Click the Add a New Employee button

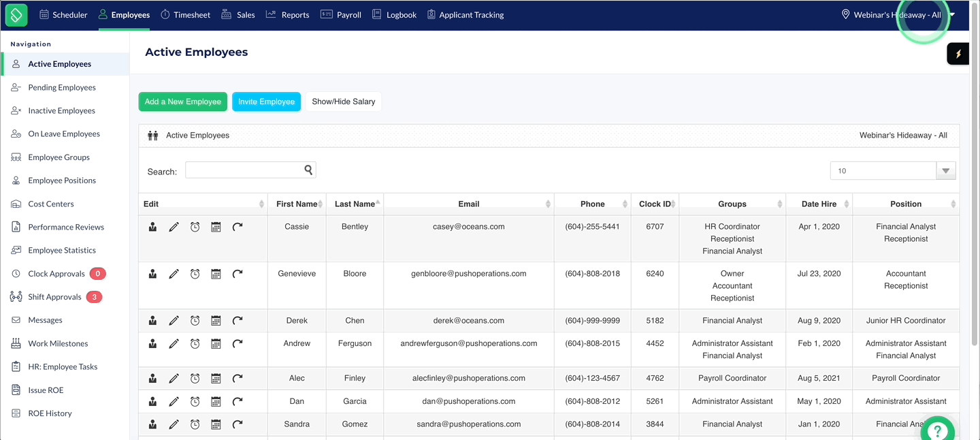coord(182,101)
